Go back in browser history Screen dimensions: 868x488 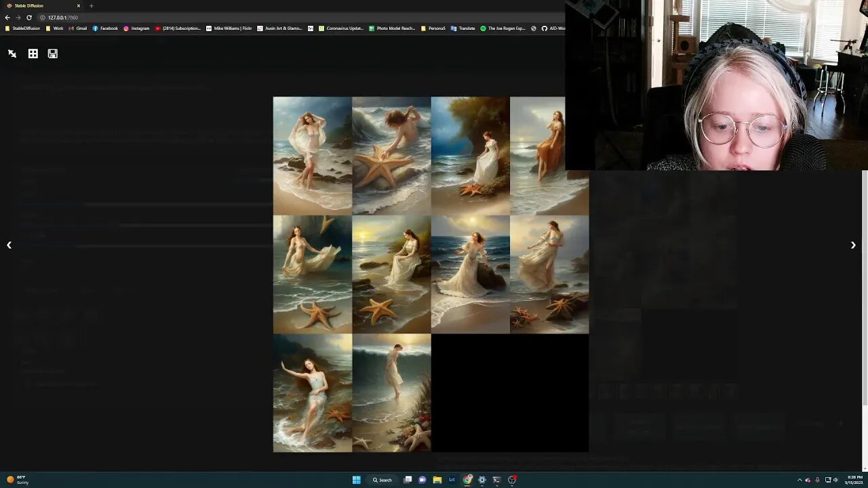[7, 17]
